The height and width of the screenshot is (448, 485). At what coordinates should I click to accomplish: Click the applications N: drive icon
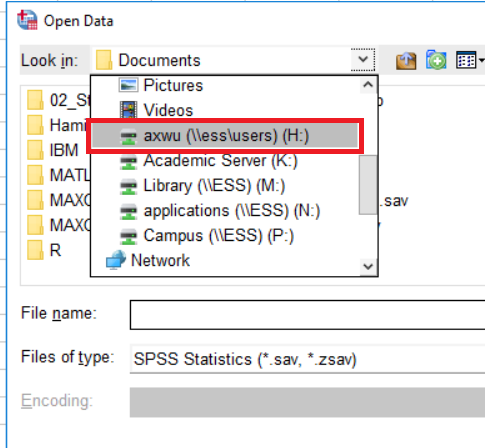tap(128, 212)
